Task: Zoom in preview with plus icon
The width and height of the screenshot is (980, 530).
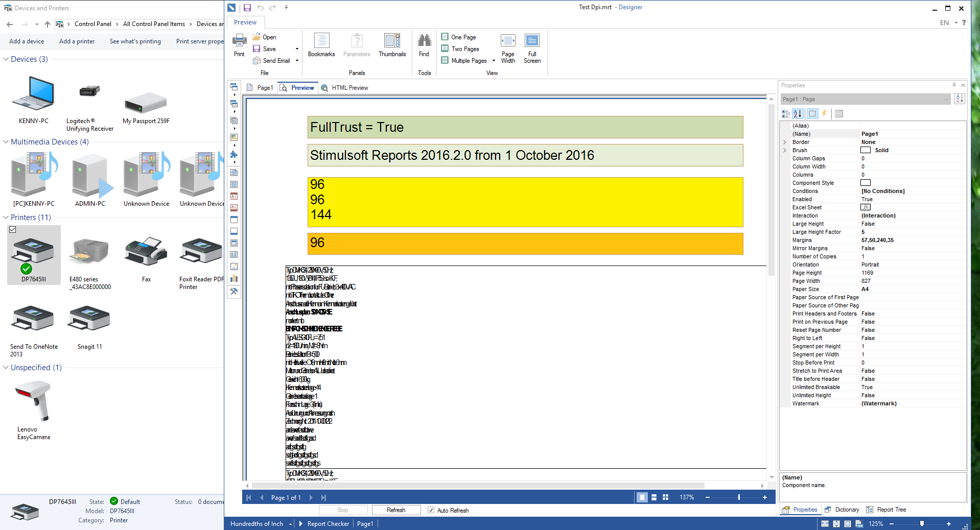Action: pos(765,497)
